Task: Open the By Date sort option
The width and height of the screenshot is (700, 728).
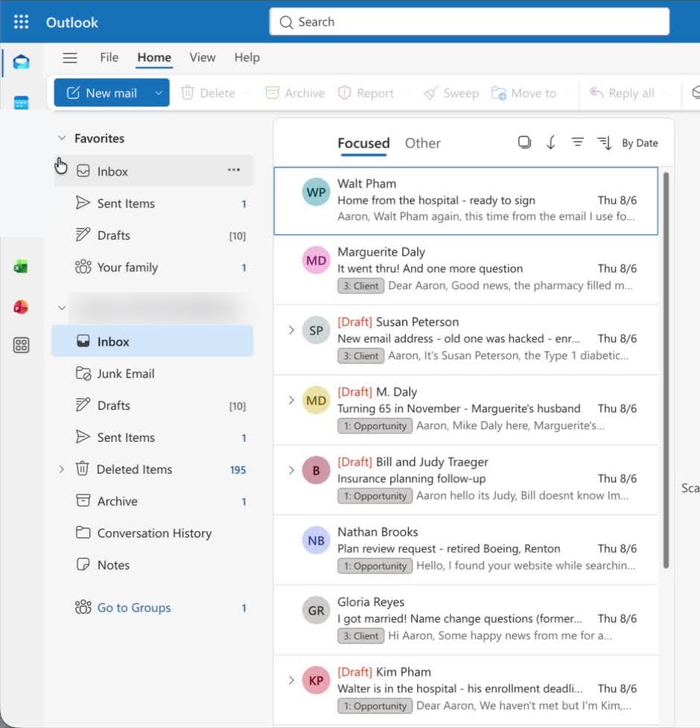Action: click(x=628, y=143)
